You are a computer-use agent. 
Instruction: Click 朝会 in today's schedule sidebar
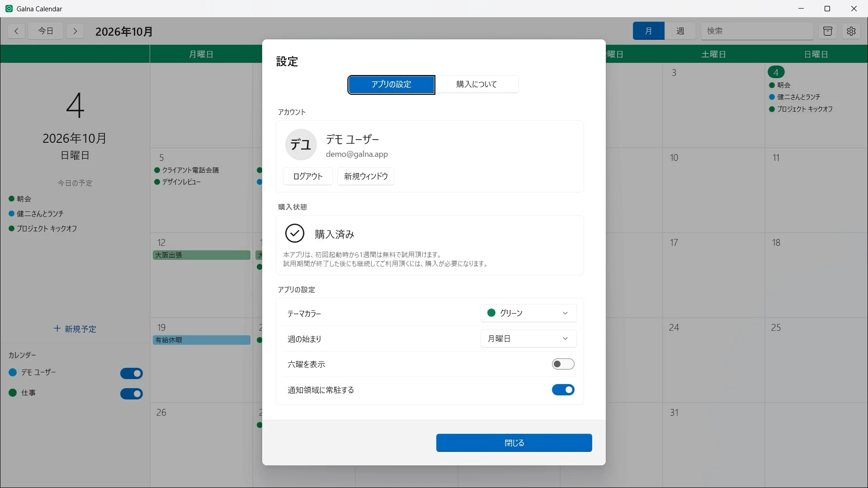24,199
